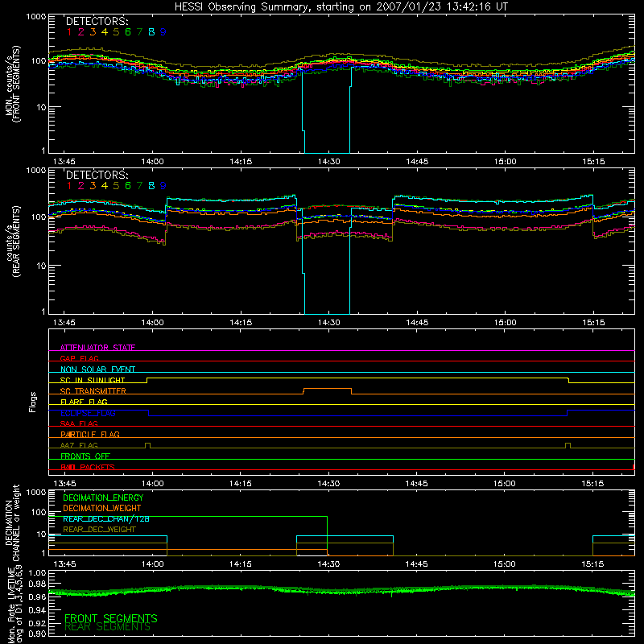Screen dimensions: 644x644
Task: Click the ECLIPSE_FLAG label
Action: tap(88, 413)
